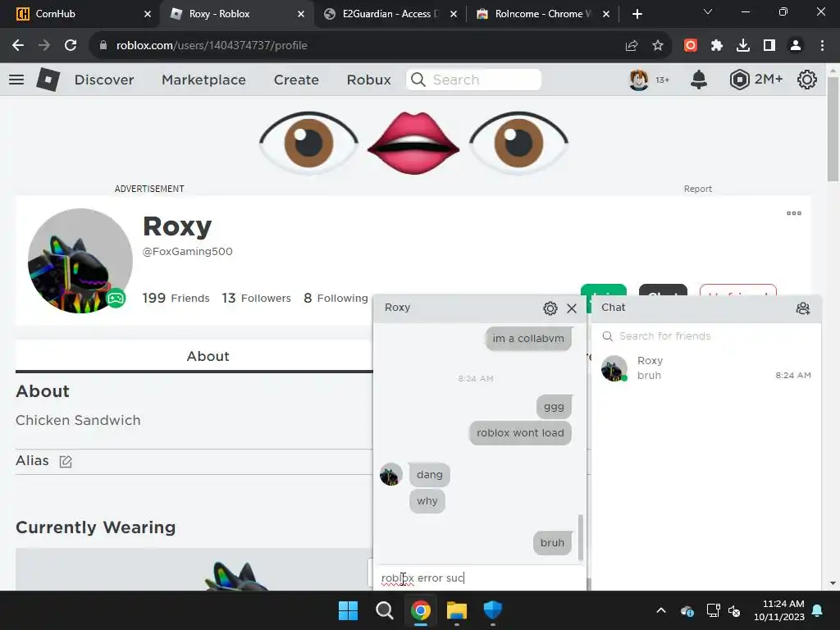Close the Roxy - Roblox tab
The height and width of the screenshot is (630, 840).
click(x=301, y=14)
